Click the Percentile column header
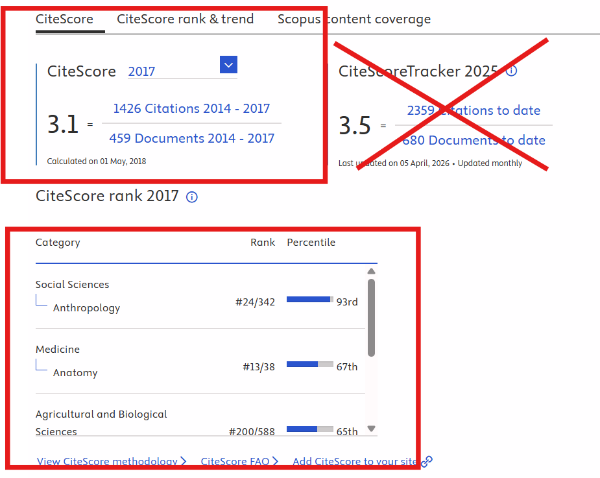Viewport: 600px width, 478px height. (x=311, y=242)
